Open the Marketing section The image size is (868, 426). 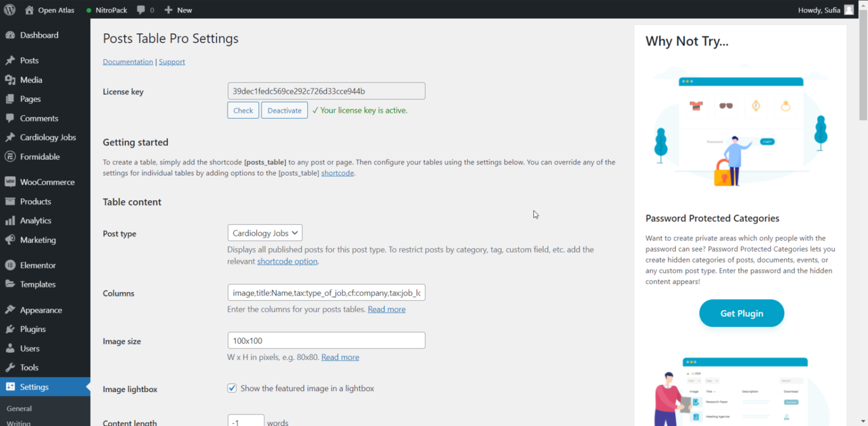point(38,240)
